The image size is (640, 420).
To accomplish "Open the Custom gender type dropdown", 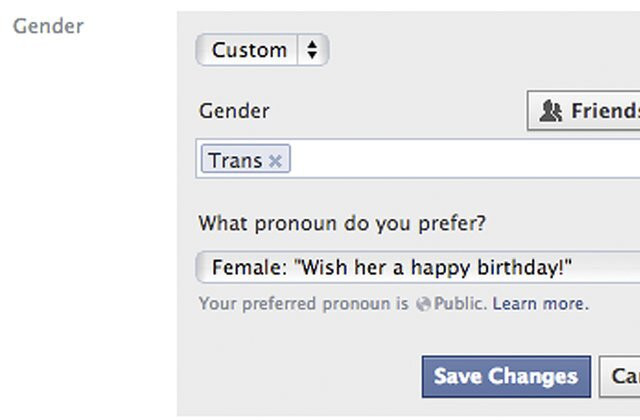I will 262,50.
